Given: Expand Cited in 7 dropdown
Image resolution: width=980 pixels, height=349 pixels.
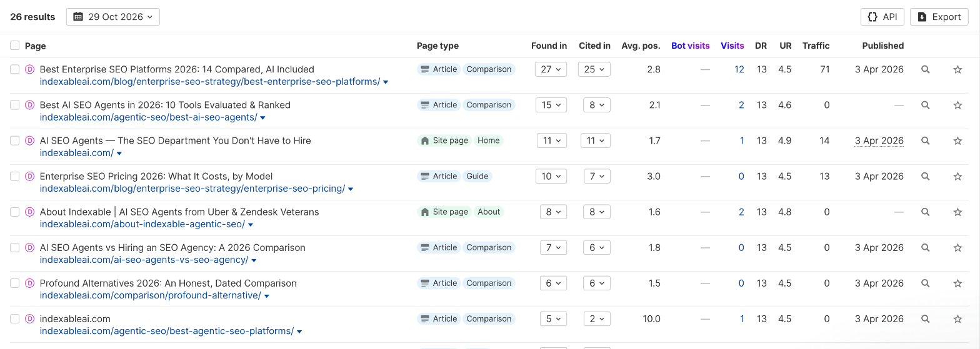Looking at the screenshot, I should click(597, 176).
